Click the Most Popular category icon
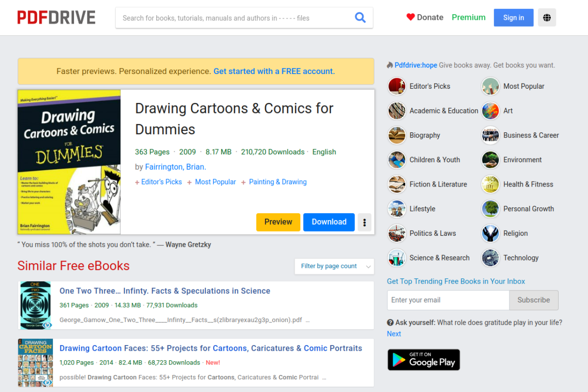This screenshot has height=392, width=588. click(x=491, y=86)
